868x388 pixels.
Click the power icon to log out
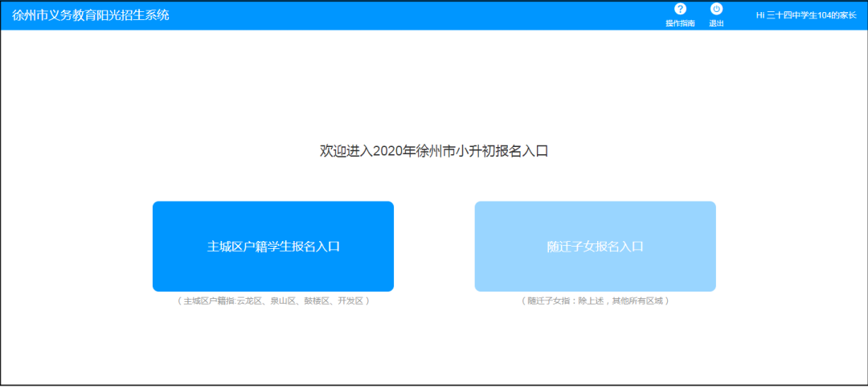(x=716, y=9)
